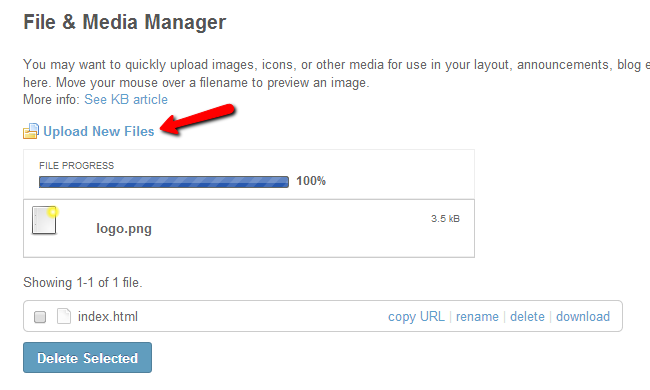Select the logo.png filename in upload queue

tap(124, 229)
